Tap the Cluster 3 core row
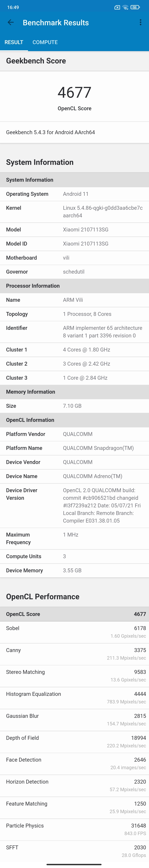Viewport: 149px width, 868px height. pos(74,378)
